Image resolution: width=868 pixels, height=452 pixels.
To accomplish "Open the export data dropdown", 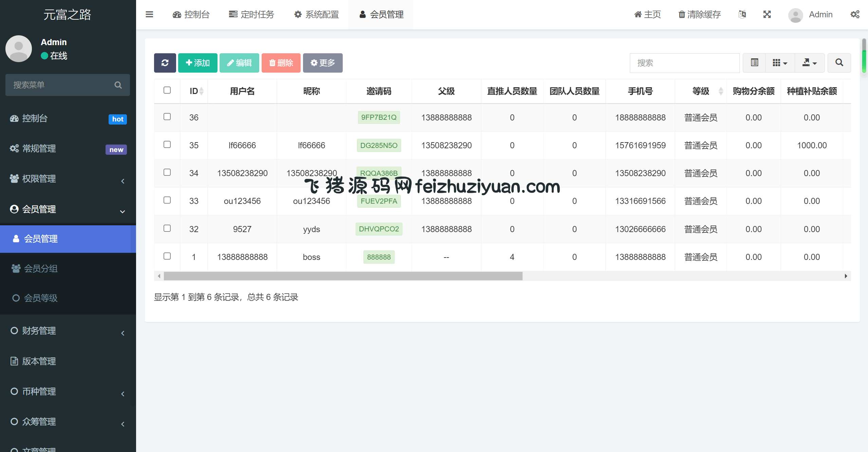I will [x=809, y=63].
